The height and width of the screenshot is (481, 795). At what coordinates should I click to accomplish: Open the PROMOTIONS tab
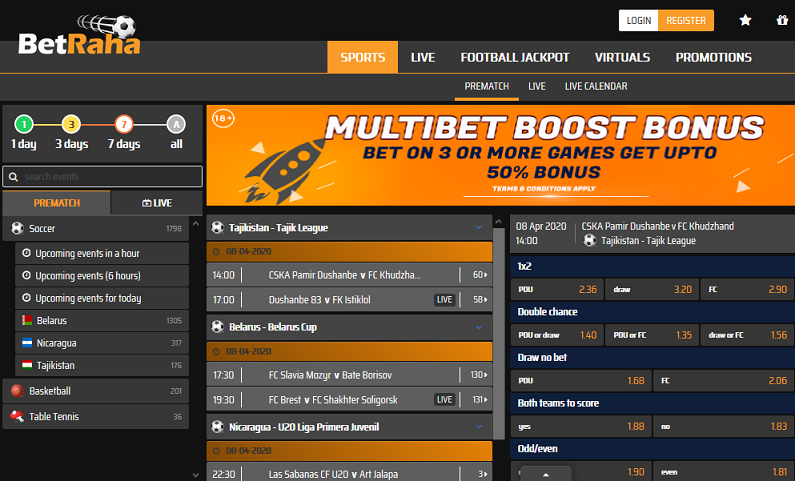coord(713,57)
